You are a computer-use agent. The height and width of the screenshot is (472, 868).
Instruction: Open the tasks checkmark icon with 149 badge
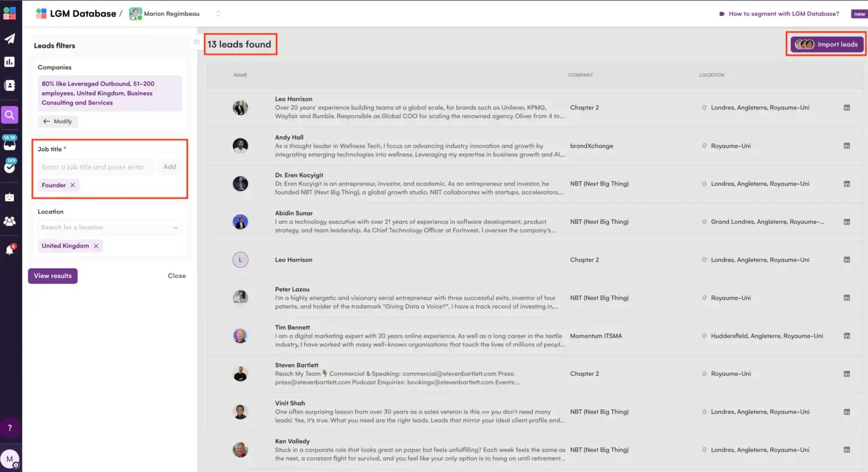tap(10, 166)
